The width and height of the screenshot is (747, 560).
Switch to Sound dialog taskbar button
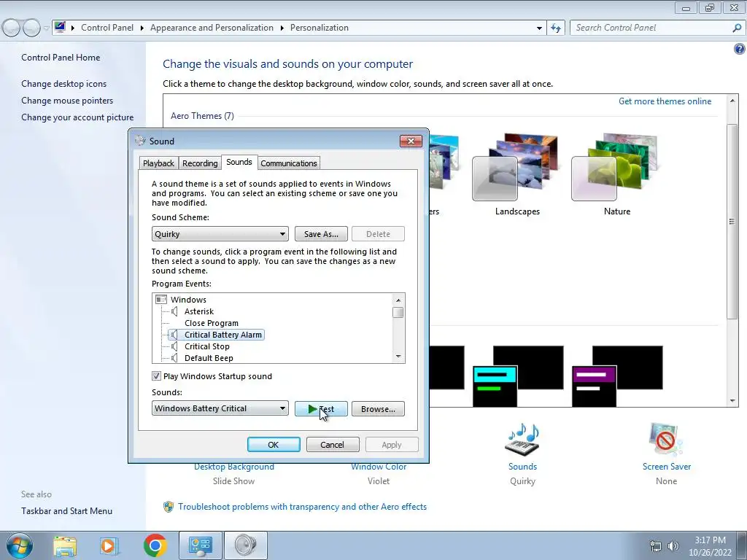click(x=245, y=545)
